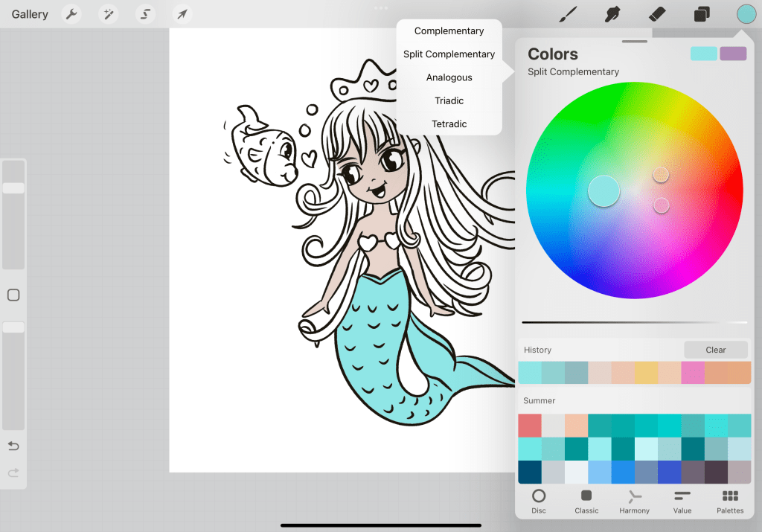Image resolution: width=762 pixels, height=532 pixels.
Task: Pick the purple secondary color swatch
Action: (x=733, y=54)
